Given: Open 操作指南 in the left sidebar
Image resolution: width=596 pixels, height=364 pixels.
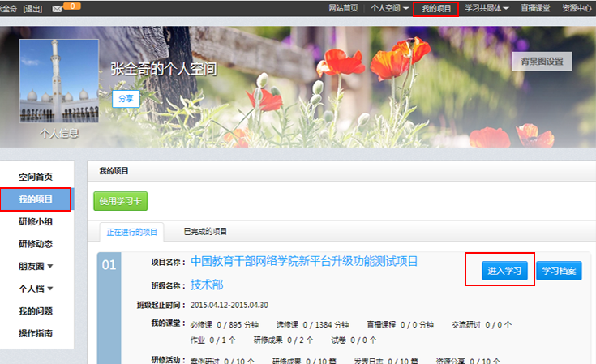Looking at the screenshot, I should (36, 334).
